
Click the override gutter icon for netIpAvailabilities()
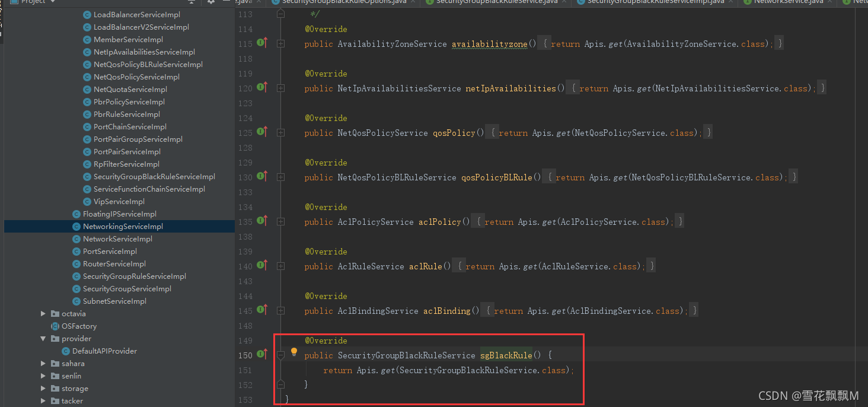(x=261, y=88)
